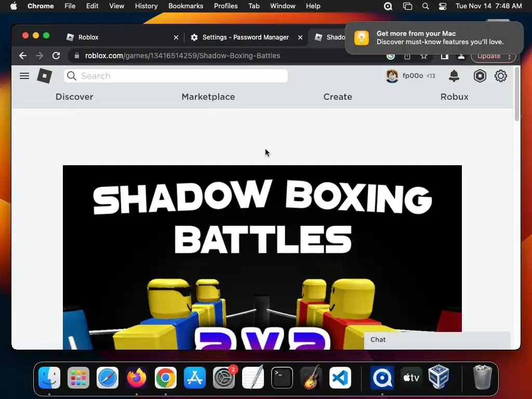Go forward using Chrome's forward arrow
Image resolution: width=532 pixels, height=399 pixels.
39,56
